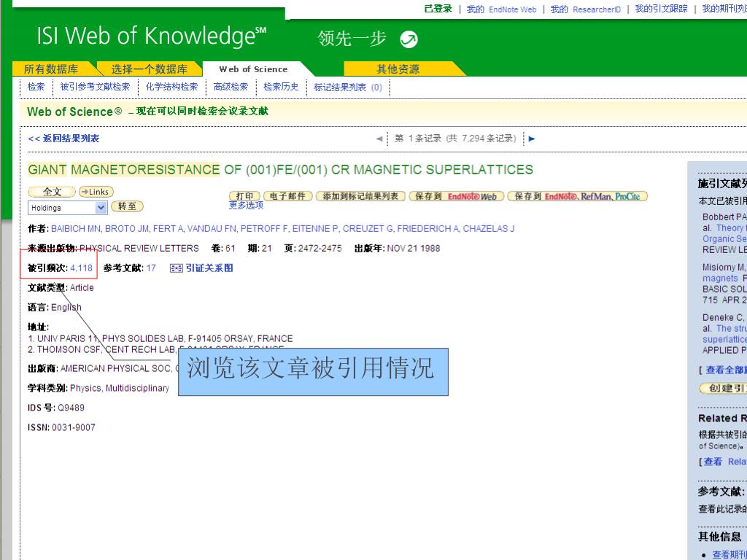Screen dimensions: 747x560
Task: Open author BROTO JM link
Action: point(127,228)
